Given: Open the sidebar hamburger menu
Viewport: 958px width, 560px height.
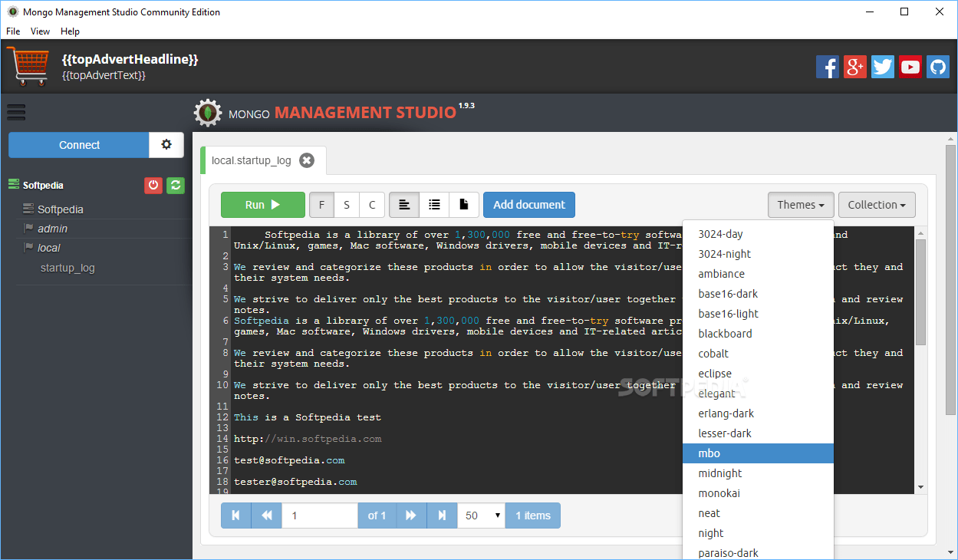Looking at the screenshot, I should click(x=16, y=112).
